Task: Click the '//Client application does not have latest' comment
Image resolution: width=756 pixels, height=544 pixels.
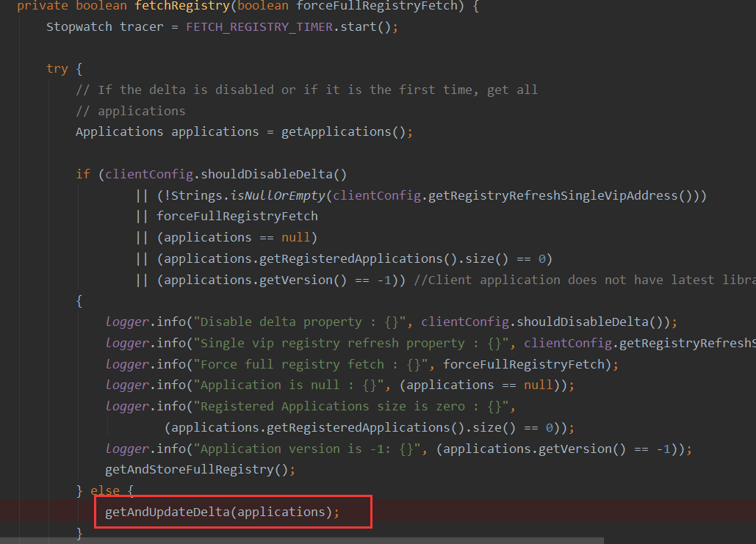Action: (x=585, y=280)
